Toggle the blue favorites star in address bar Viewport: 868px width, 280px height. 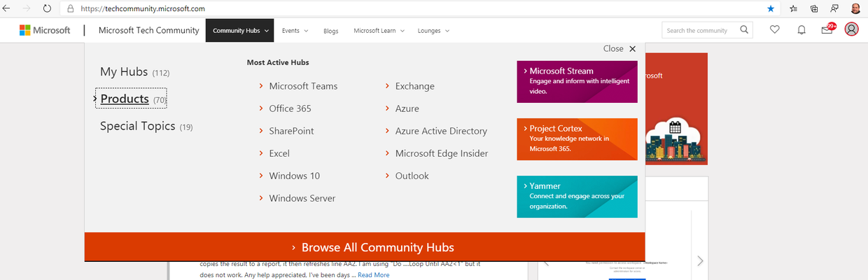[x=771, y=9]
